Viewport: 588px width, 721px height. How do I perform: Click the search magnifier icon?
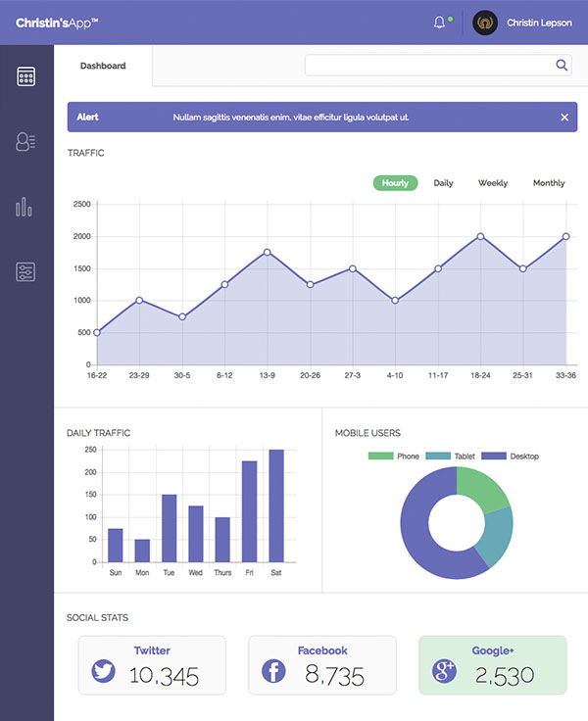pos(562,65)
